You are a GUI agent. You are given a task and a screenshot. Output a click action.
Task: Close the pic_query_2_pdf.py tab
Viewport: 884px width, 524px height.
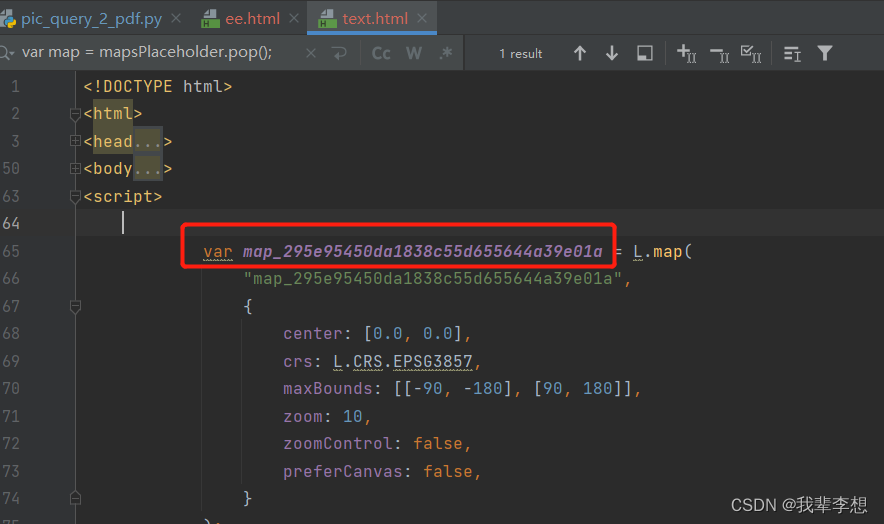(176, 19)
